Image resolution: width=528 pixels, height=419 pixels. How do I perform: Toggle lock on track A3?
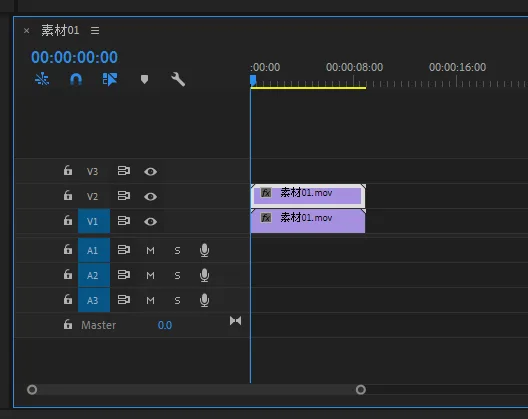pos(68,299)
